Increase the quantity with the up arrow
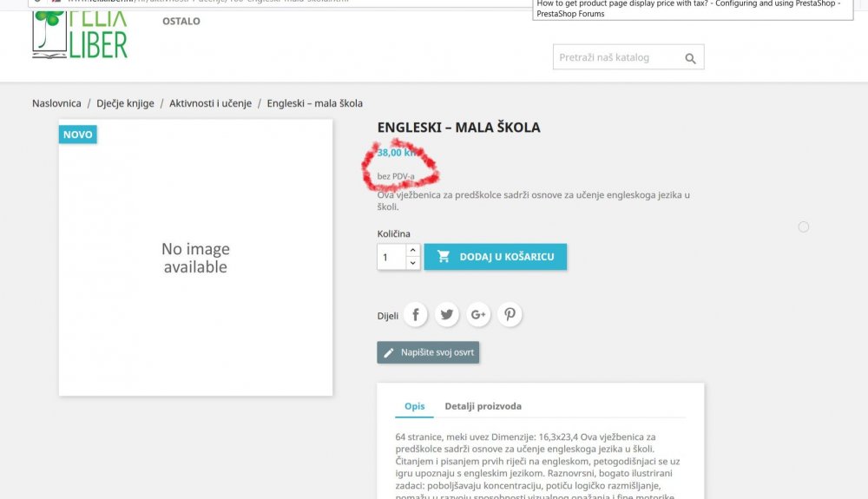The height and width of the screenshot is (499, 868). tap(413, 250)
